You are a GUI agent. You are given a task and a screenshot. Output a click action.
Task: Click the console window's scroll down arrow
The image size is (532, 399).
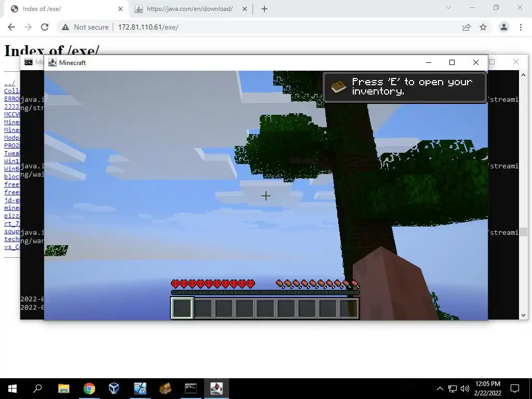pos(523,315)
